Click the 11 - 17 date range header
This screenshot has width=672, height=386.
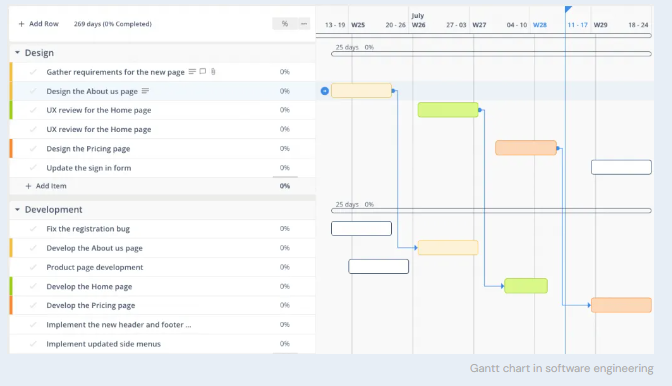577,25
